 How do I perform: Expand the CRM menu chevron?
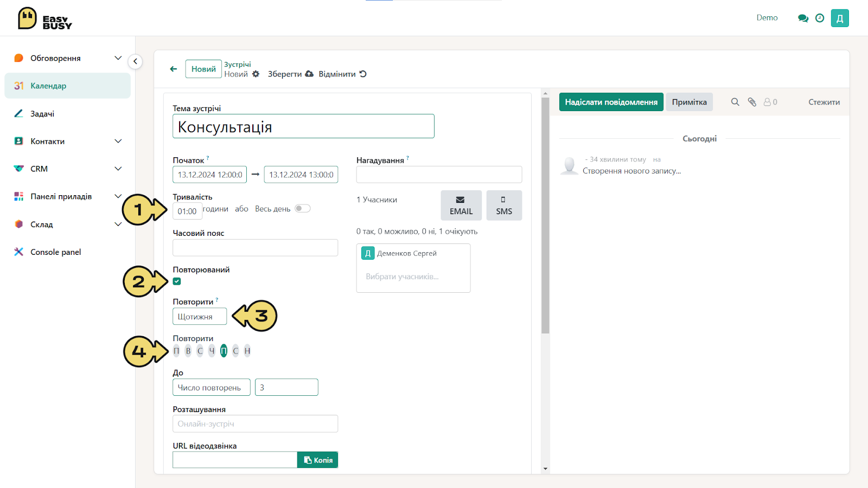click(118, 169)
